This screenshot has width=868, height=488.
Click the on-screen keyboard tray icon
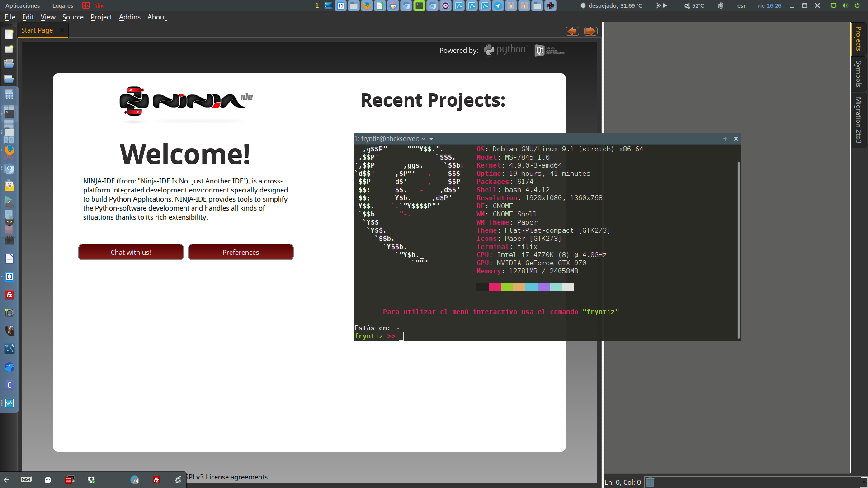click(27, 480)
